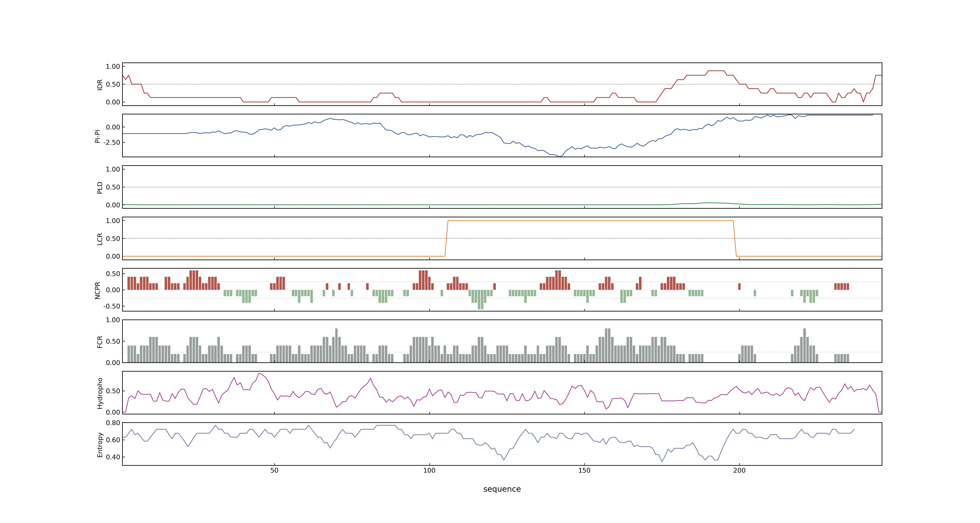The width and height of the screenshot is (980, 523).
Task: Click the 0.80 tick on Entropy axis
Action: pos(113,423)
